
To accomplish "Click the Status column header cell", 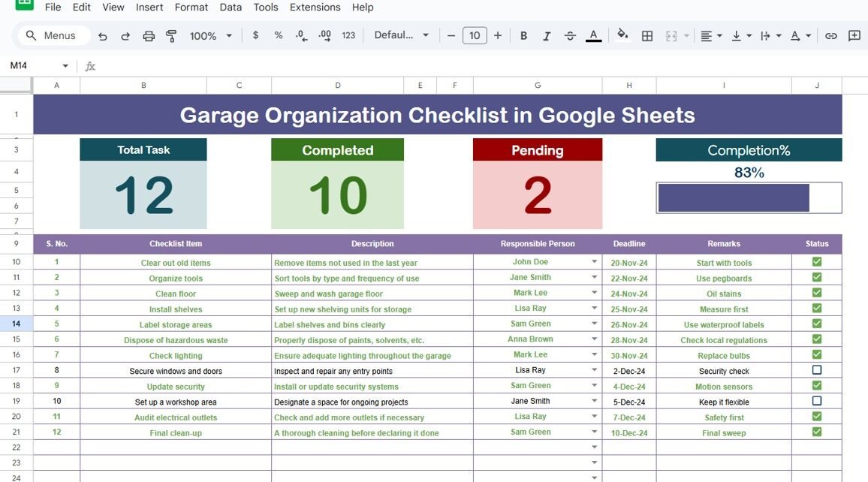I will pos(817,243).
